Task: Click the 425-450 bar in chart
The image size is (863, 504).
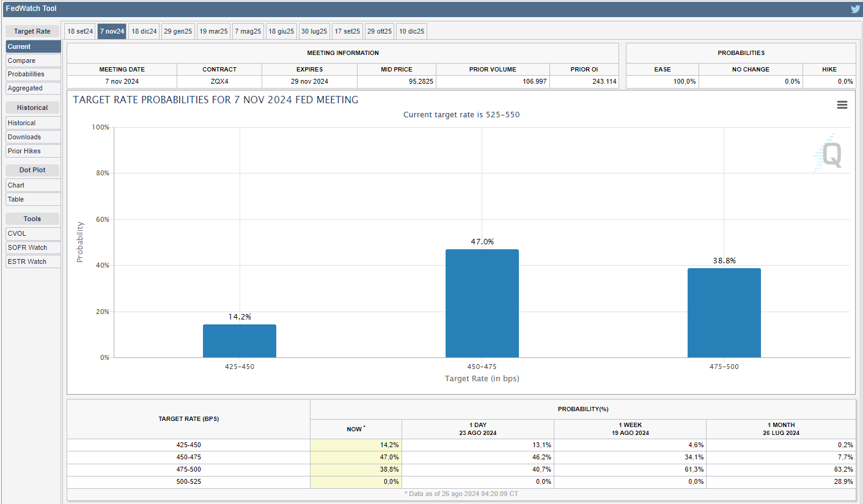Action: pos(240,341)
